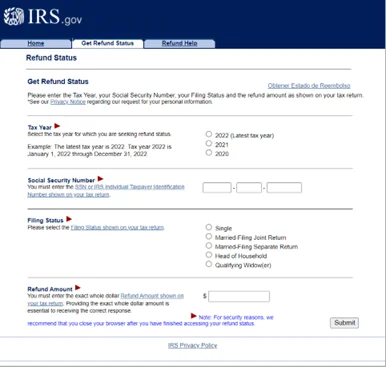
Task: Click the refund amount dollar field
Action: (x=239, y=296)
